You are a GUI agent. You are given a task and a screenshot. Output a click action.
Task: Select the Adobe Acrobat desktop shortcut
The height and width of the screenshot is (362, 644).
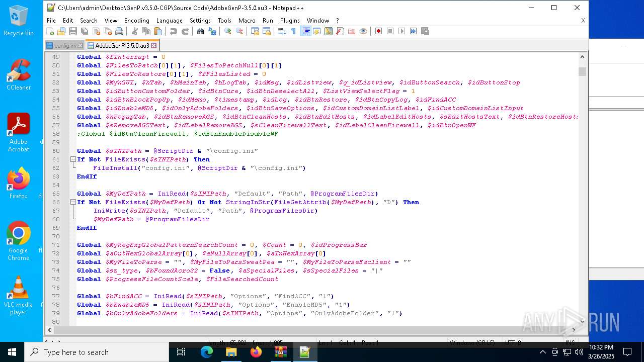[x=18, y=132]
